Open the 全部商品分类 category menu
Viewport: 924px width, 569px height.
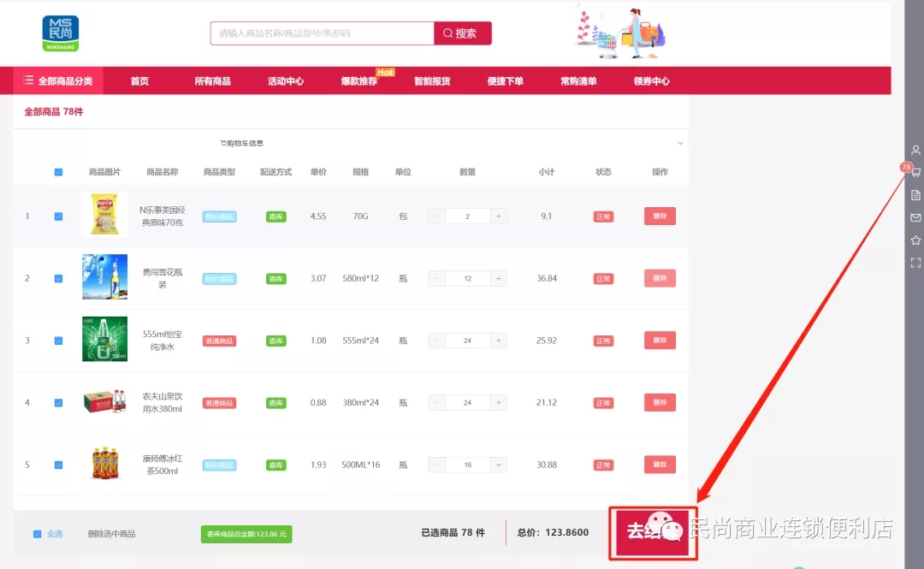tap(57, 81)
